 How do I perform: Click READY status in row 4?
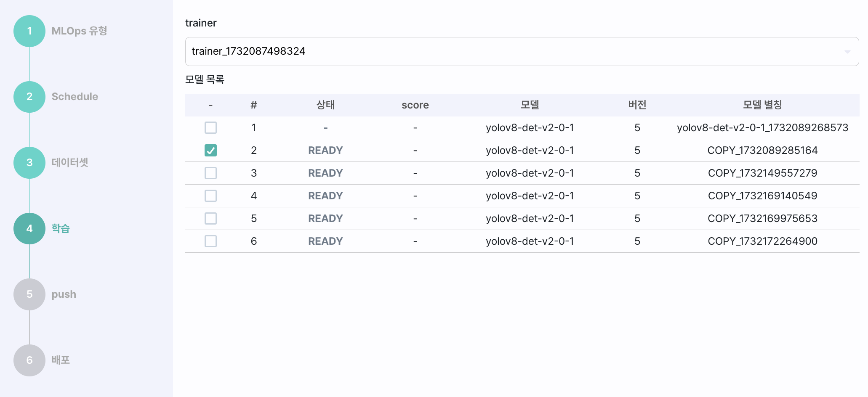325,196
